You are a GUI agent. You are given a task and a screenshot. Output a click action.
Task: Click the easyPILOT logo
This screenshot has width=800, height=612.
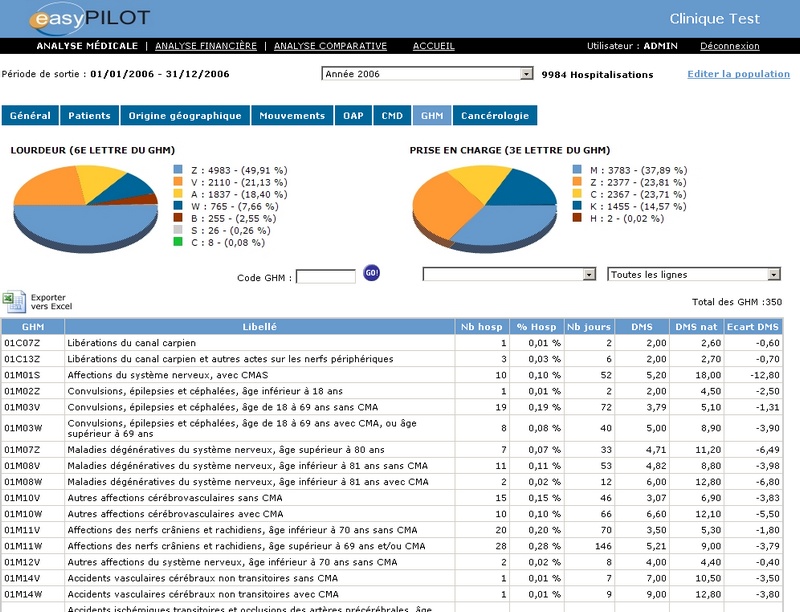(89, 18)
